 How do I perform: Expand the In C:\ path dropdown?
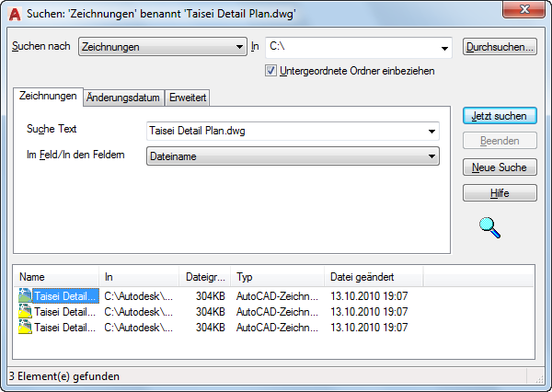coord(444,48)
